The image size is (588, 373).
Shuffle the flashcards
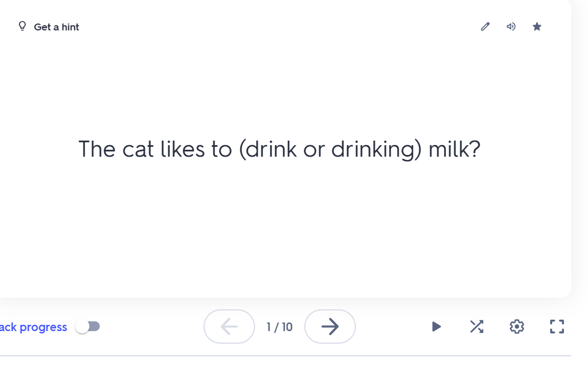[477, 327]
